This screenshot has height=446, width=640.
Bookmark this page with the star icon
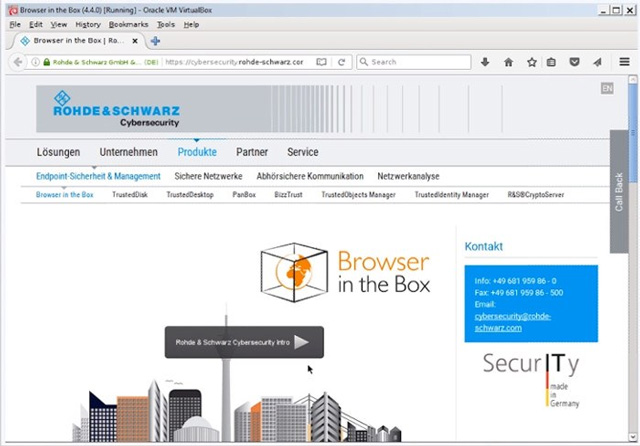tap(531, 62)
